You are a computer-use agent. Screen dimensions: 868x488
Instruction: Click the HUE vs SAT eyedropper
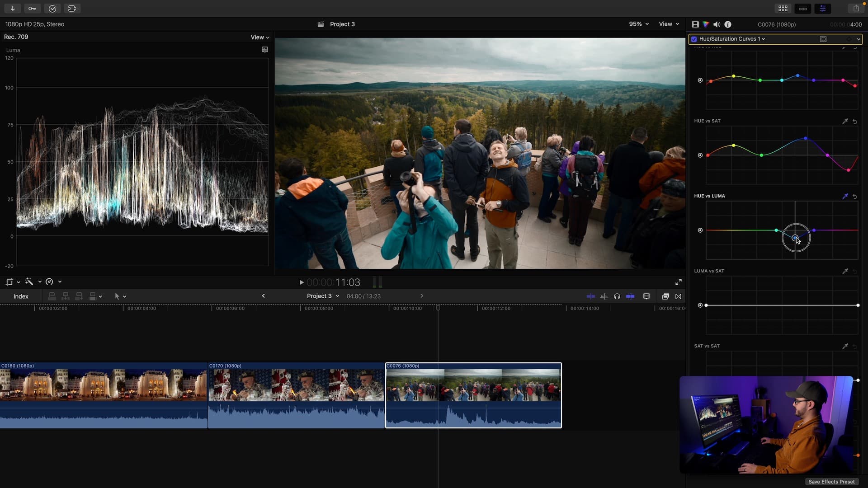tap(845, 121)
